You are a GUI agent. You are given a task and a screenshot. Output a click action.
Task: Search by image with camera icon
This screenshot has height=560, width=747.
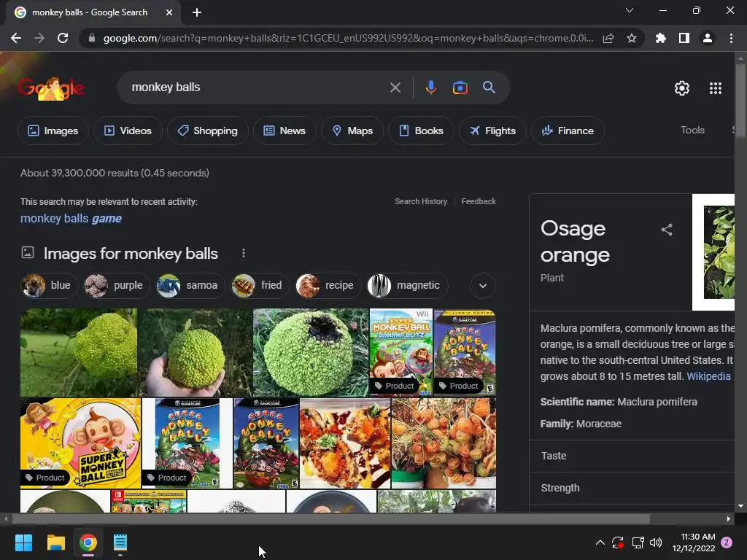pyautogui.click(x=460, y=87)
